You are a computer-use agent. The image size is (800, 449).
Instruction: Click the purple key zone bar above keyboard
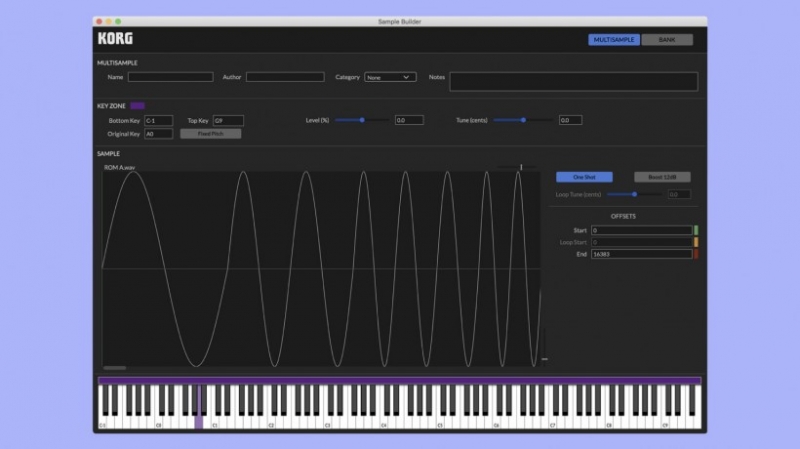click(x=399, y=381)
